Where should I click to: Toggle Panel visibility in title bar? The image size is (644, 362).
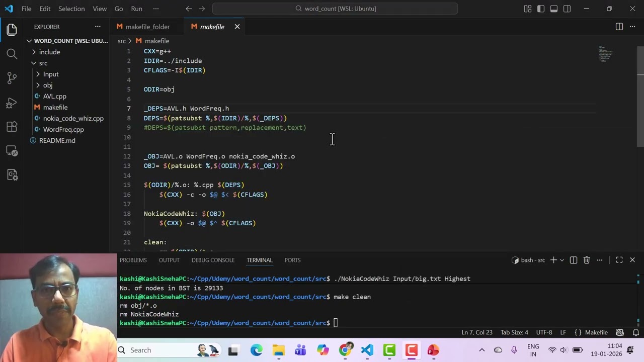coord(554,9)
